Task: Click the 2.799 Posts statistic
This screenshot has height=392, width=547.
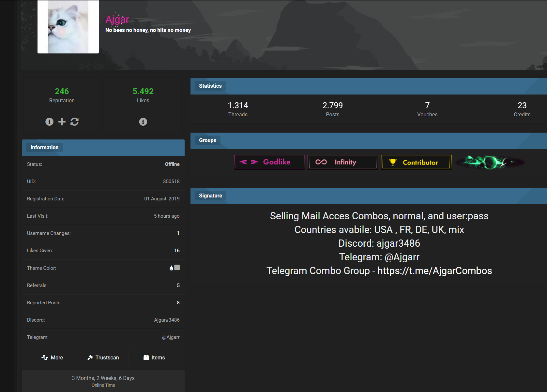Action: point(333,109)
